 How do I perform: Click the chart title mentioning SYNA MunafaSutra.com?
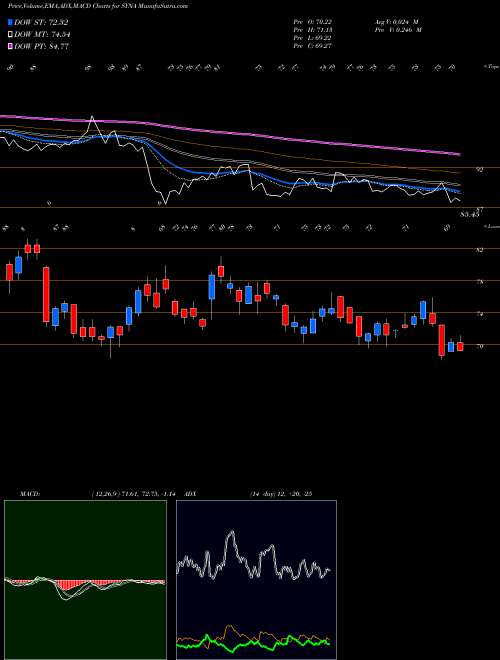coord(98,6)
